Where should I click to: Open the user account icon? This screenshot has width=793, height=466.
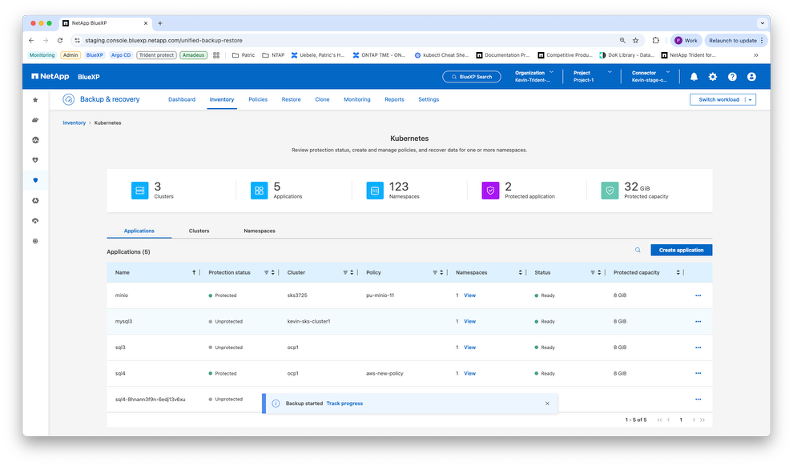click(752, 77)
